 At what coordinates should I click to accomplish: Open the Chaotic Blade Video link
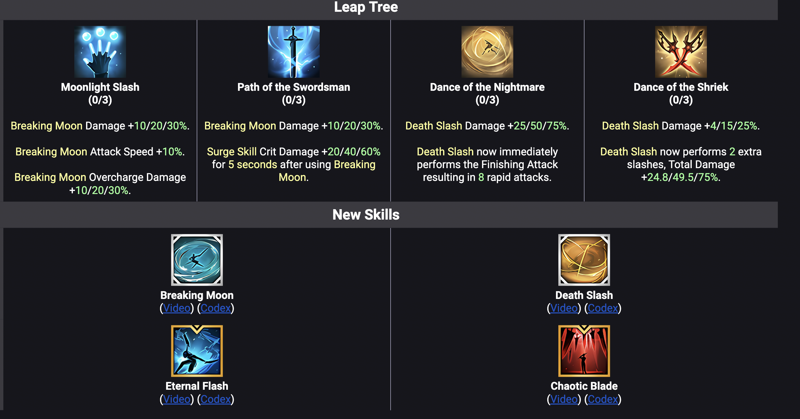[x=564, y=399]
